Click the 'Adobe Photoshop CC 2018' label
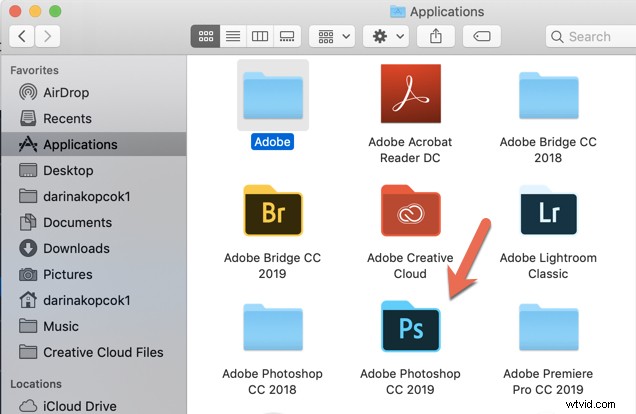Image resolution: width=636 pixels, height=414 pixels. (272, 381)
